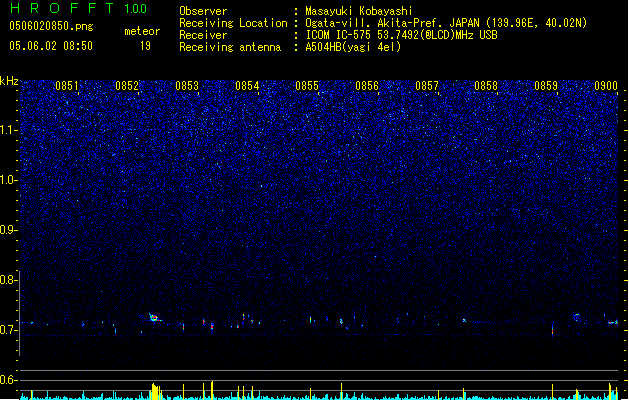Click the meteor echo trail near 0900
Viewport: 629px width, 400px height.
pos(613,322)
